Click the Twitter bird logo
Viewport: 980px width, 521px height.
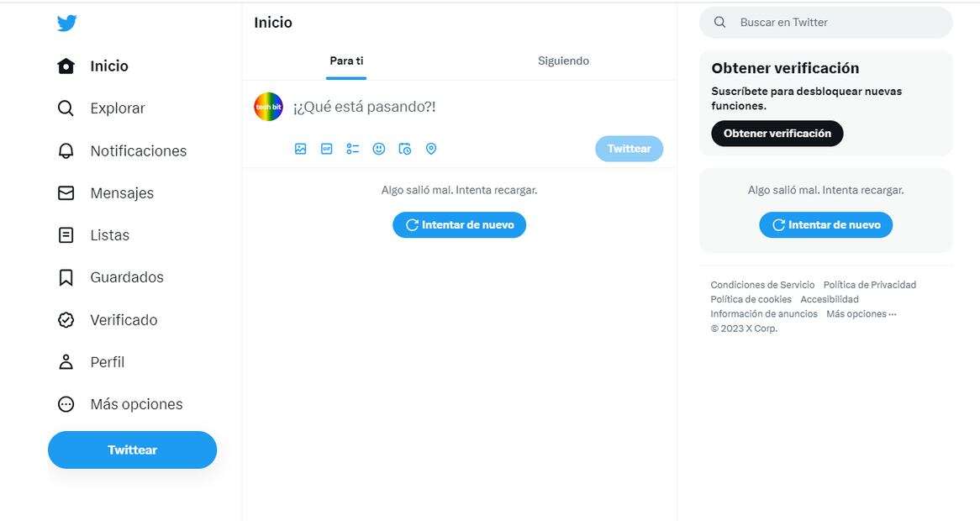[67, 24]
